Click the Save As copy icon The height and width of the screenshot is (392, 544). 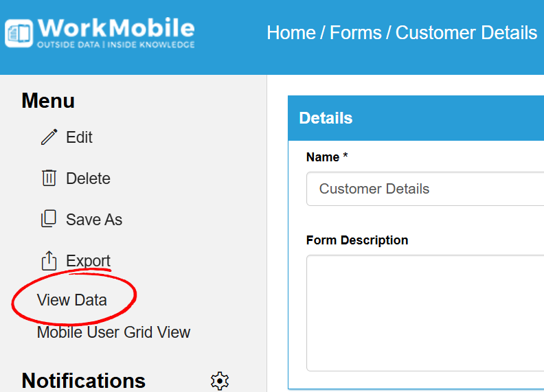point(49,220)
